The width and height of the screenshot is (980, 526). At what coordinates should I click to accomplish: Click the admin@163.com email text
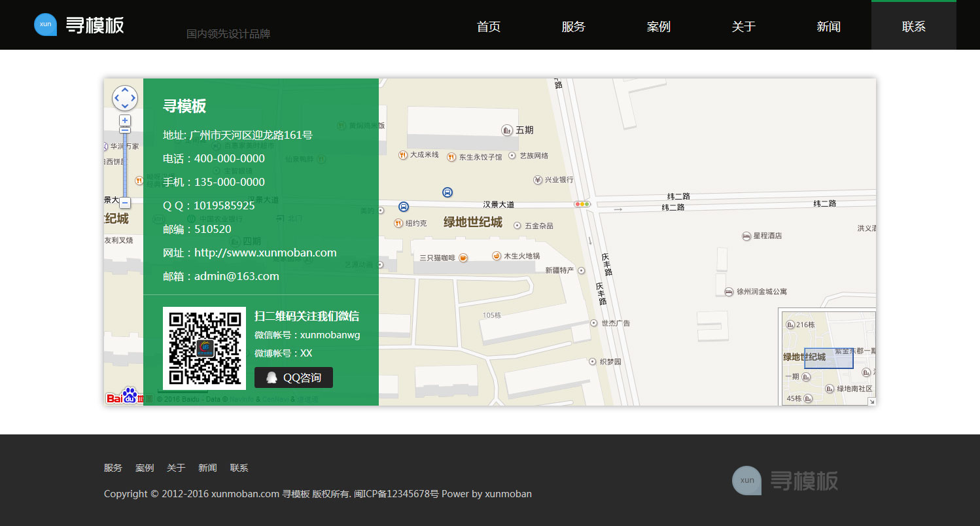[237, 276]
